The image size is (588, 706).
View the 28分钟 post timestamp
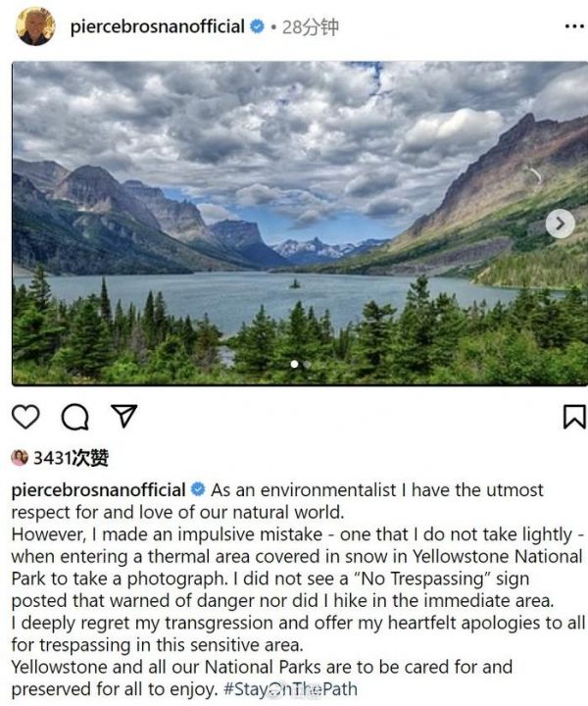click(311, 27)
